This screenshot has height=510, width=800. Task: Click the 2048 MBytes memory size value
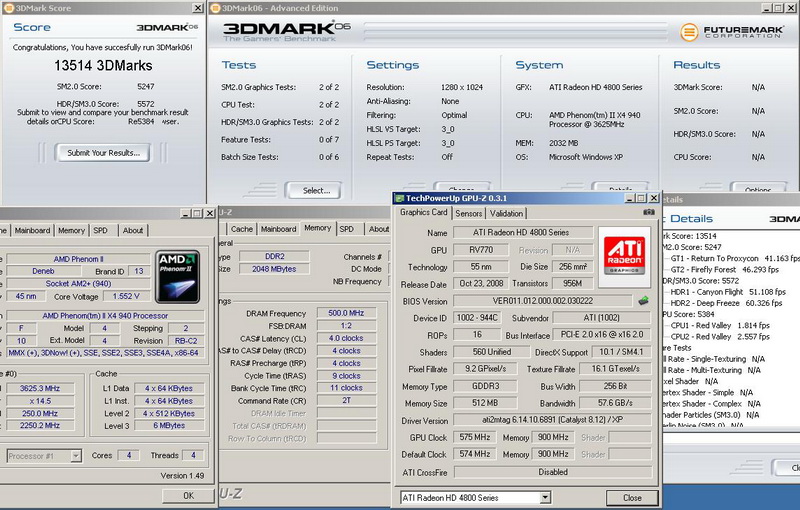[274, 269]
